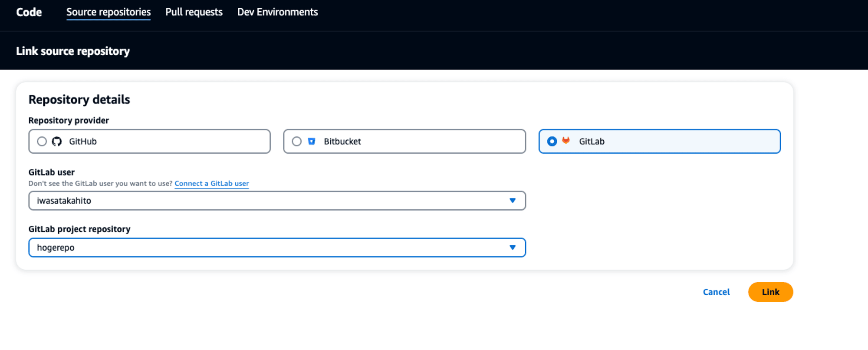868x350 pixels.
Task: Open the Code section in navigation
Action: pos(29,12)
